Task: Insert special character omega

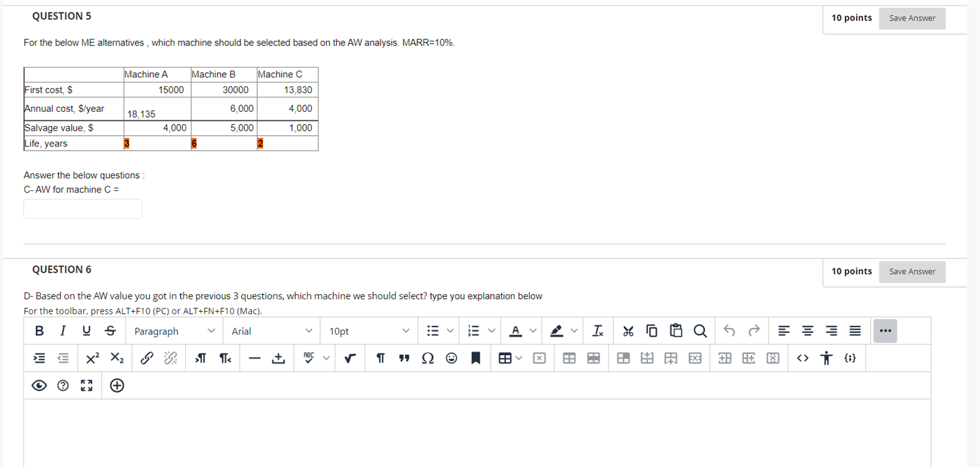Action: 428,358
